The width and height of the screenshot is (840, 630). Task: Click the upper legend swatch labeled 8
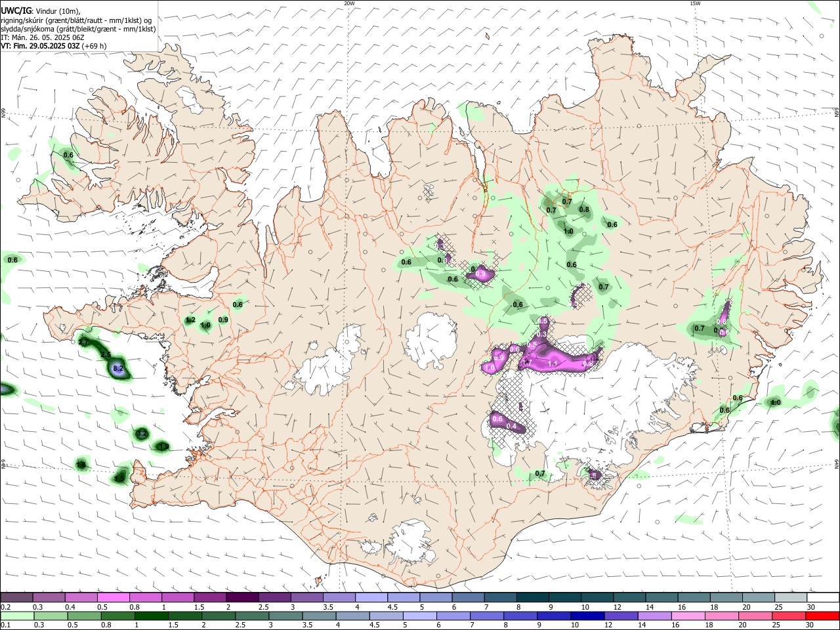click(x=533, y=598)
